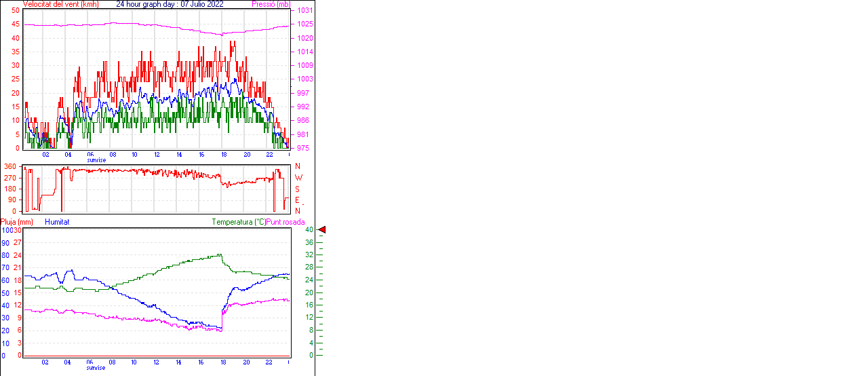
Task: Click 'sunrise' label under the wind graph
Action: point(96,160)
